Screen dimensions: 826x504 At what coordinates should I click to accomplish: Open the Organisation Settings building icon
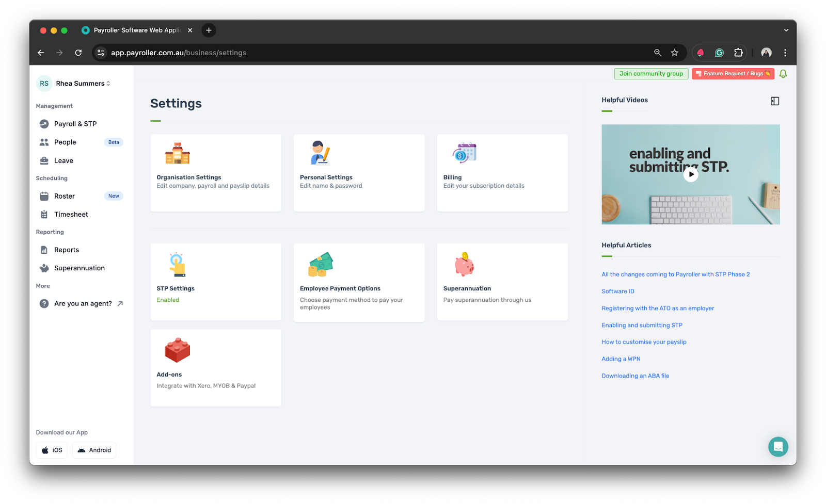point(177,153)
